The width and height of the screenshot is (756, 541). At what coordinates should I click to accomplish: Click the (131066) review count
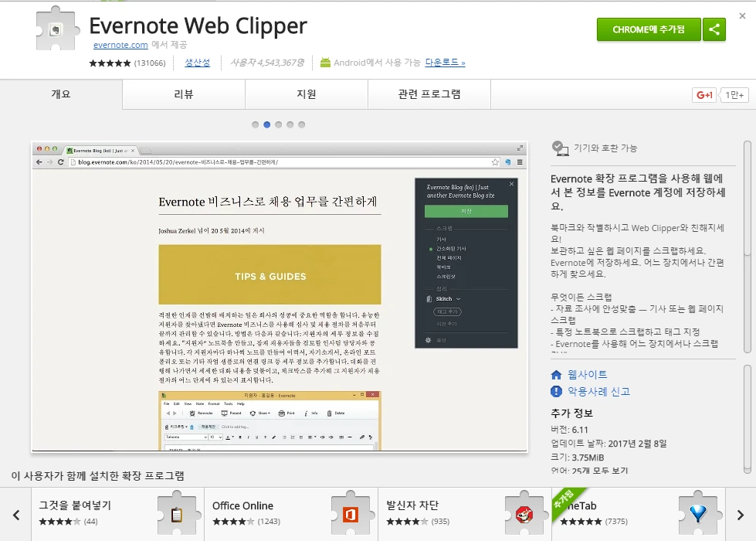click(150, 63)
